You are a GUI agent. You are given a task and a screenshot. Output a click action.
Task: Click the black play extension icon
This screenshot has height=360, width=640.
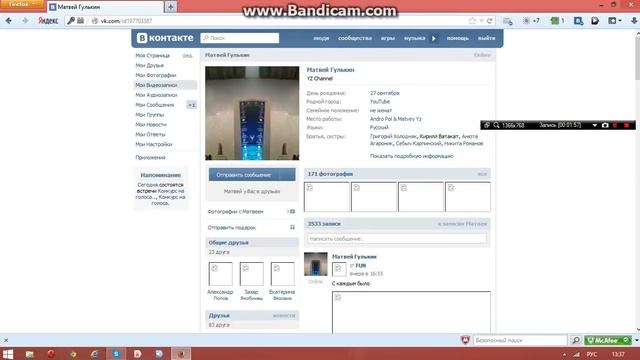(595, 20)
